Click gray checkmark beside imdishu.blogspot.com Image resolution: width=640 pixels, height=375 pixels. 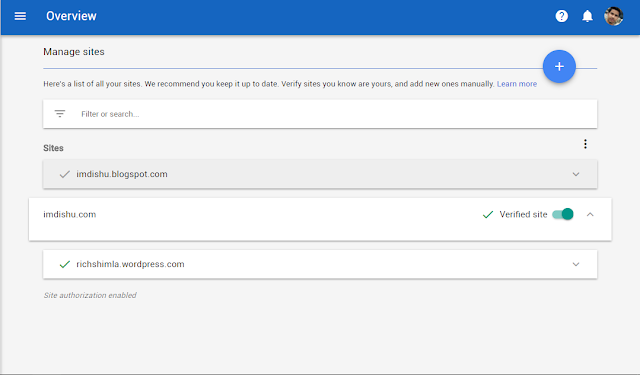point(64,174)
